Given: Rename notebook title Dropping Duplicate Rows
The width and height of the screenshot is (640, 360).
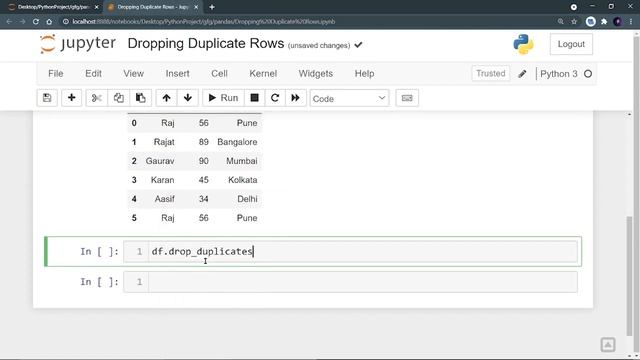Looking at the screenshot, I should tap(206, 43).
